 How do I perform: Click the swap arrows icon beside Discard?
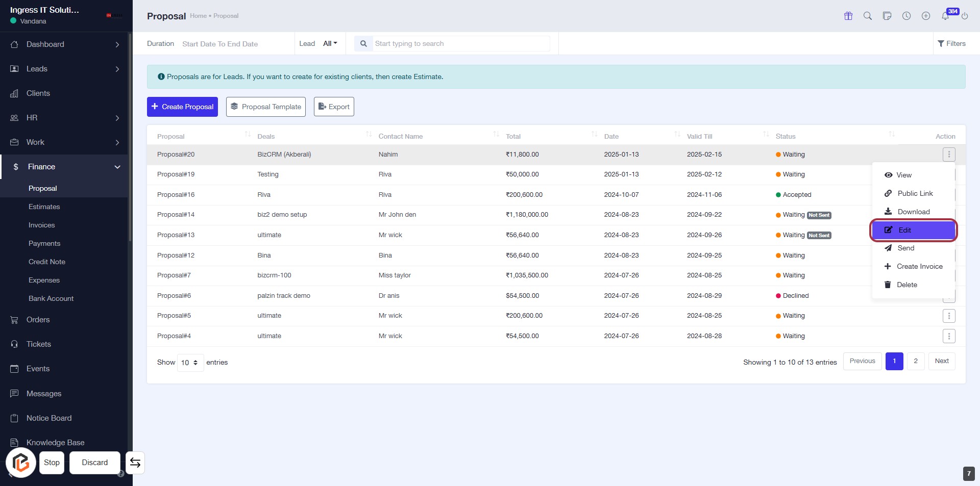[135, 463]
